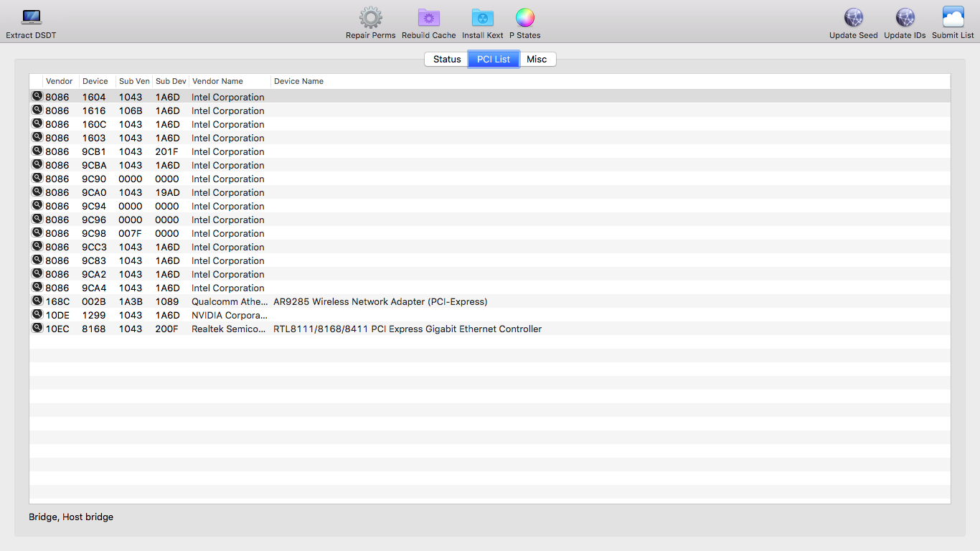Select the PCI List tab
The height and width of the screenshot is (551, 980).
click(x=494, y=60)
